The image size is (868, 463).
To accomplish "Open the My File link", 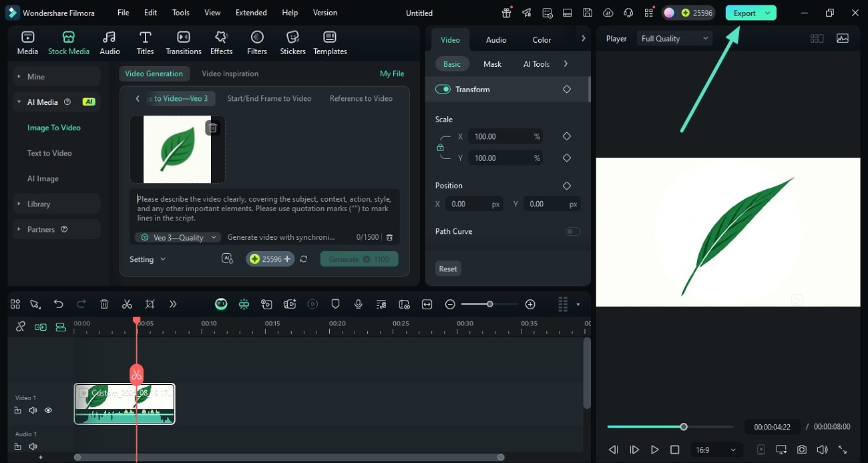I will coord(392,73).
